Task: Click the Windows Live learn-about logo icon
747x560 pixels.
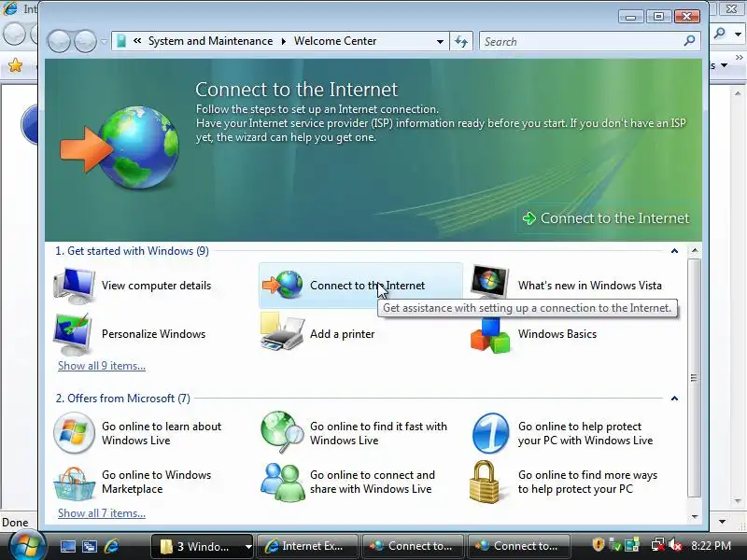Action: pos(74,433)
